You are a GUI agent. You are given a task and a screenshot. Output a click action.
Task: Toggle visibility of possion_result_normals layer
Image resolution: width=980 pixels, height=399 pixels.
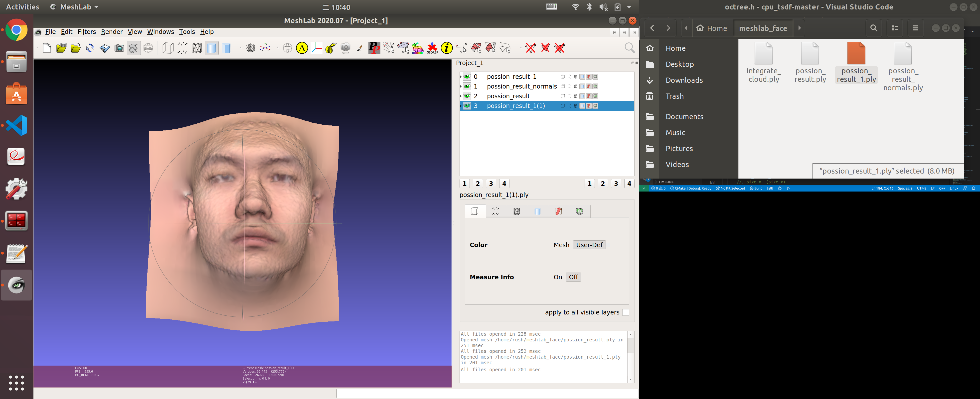[467, 86]
